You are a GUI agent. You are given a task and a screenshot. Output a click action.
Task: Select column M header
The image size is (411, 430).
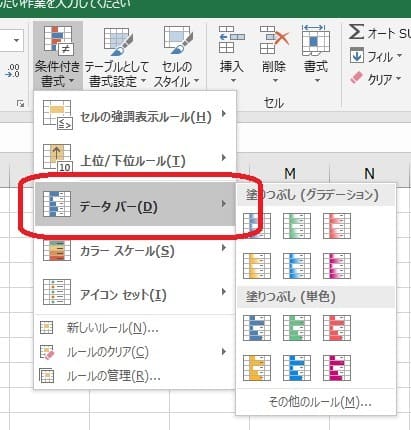(290, 173)
